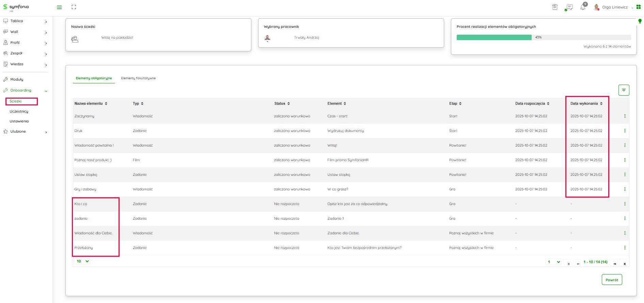The width and height of the screenshot is (644, 303).
Task: Open notifications bell with 9 badge
Action: (583, 7)
